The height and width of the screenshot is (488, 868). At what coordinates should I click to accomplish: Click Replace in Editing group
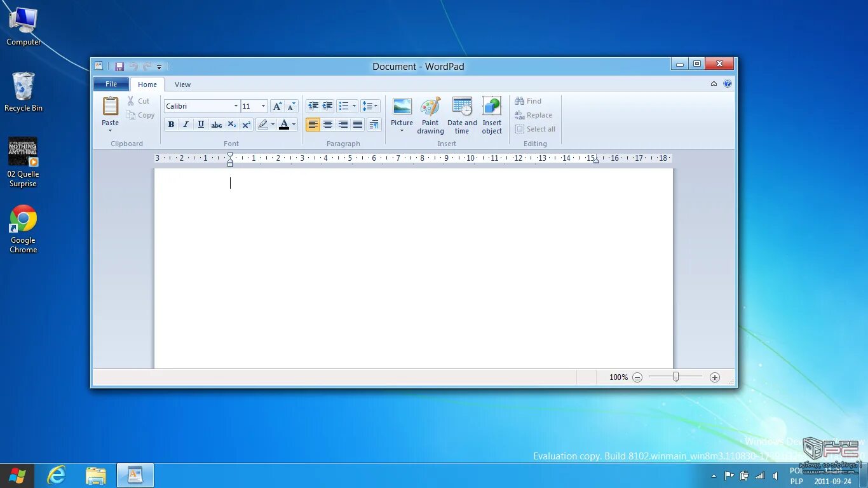[534, 115]
